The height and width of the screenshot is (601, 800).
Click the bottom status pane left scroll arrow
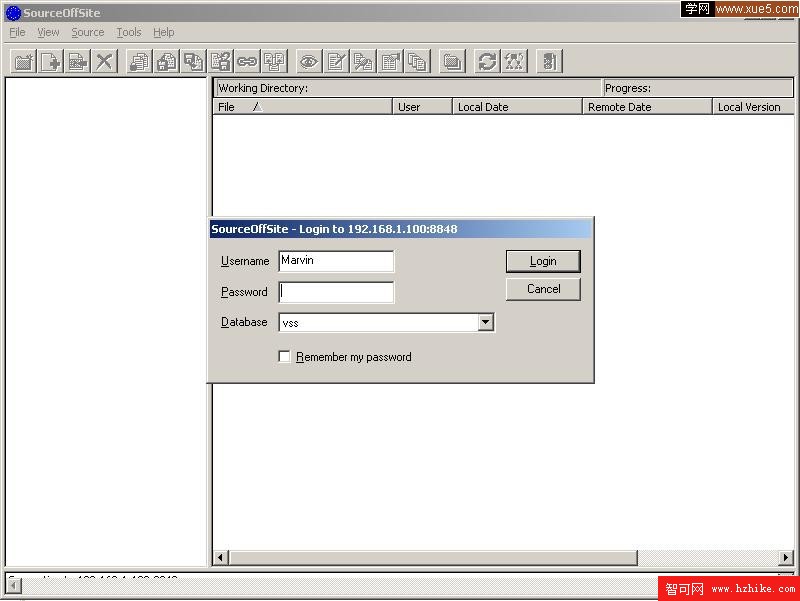pos(14,587)
